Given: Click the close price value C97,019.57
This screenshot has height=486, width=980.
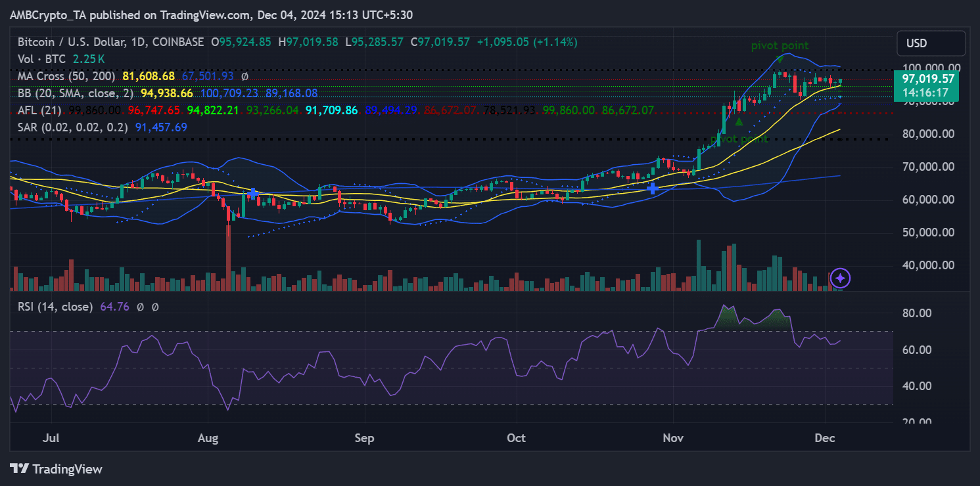Looking at the screenshot, I should click(440, 42).
